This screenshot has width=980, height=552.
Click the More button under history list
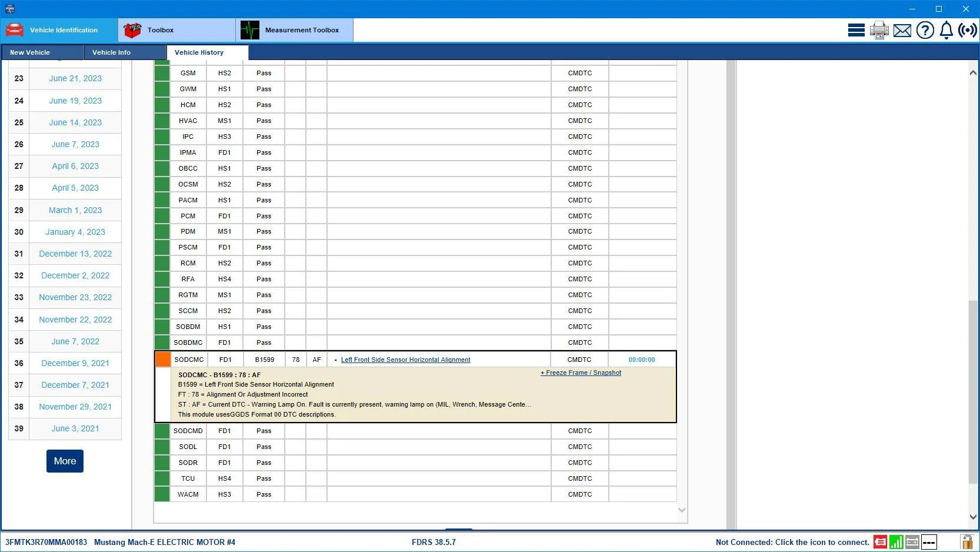click(65, 461)
